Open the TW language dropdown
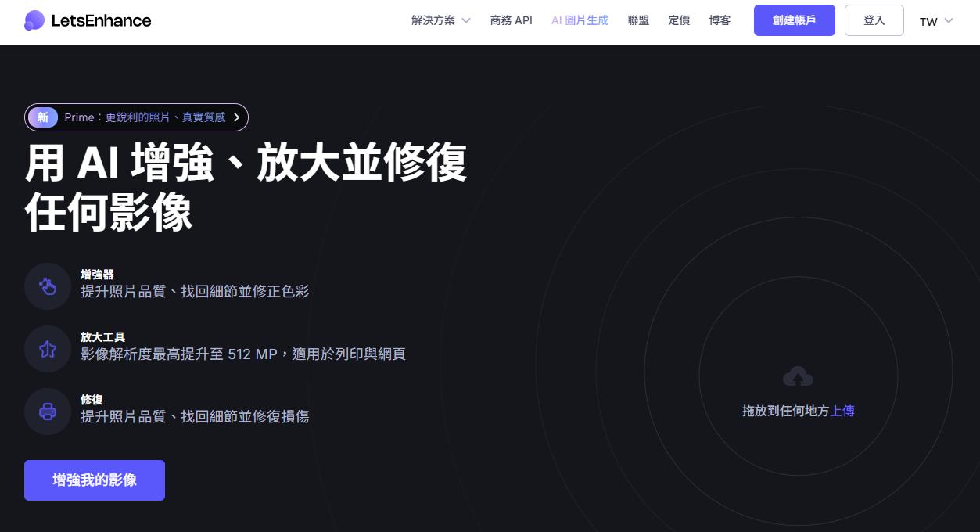Viewport: 980px width, 532px height. 936,21
